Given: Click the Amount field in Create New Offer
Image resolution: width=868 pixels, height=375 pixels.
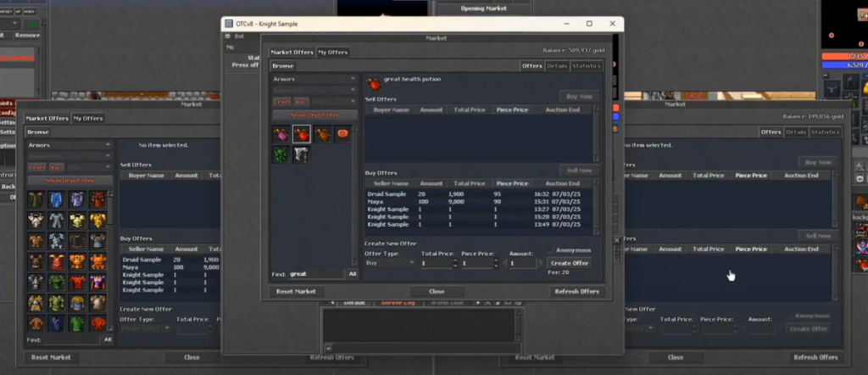Looking at the screenshot, I should (x=522, y=263).
